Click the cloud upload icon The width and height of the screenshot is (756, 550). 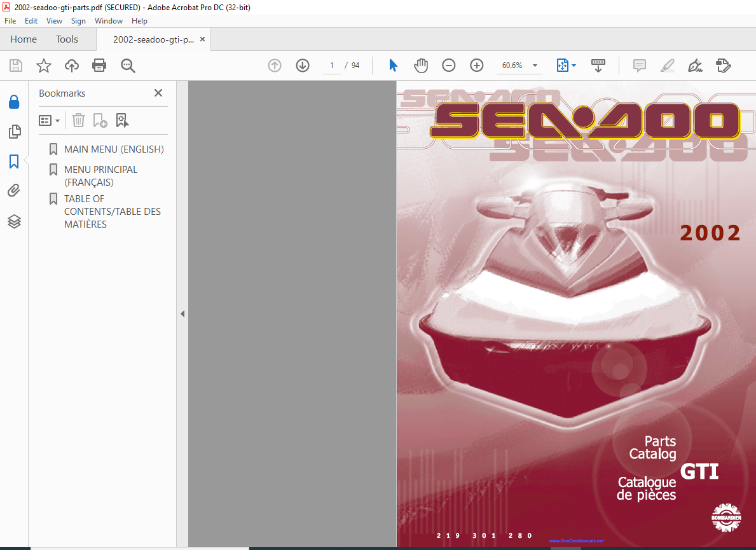click(x=72, y=65)
